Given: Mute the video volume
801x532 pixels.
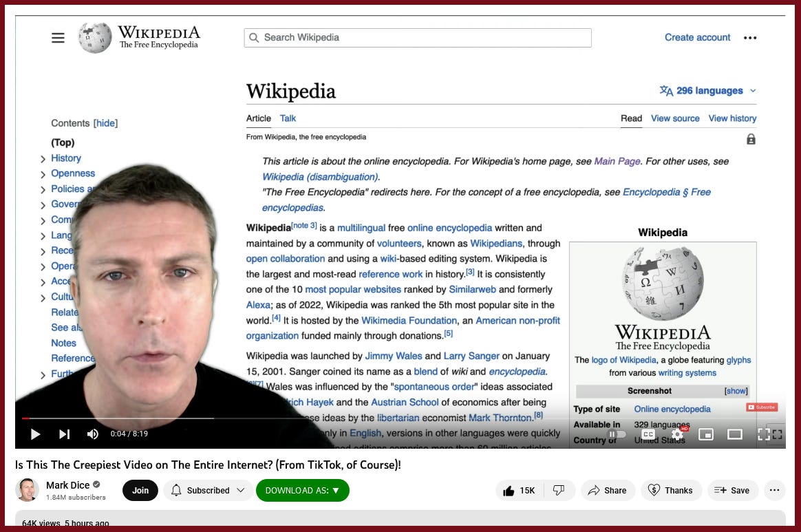Looking at the screenshot, I should pyautogui.click(x=92, y=434).
